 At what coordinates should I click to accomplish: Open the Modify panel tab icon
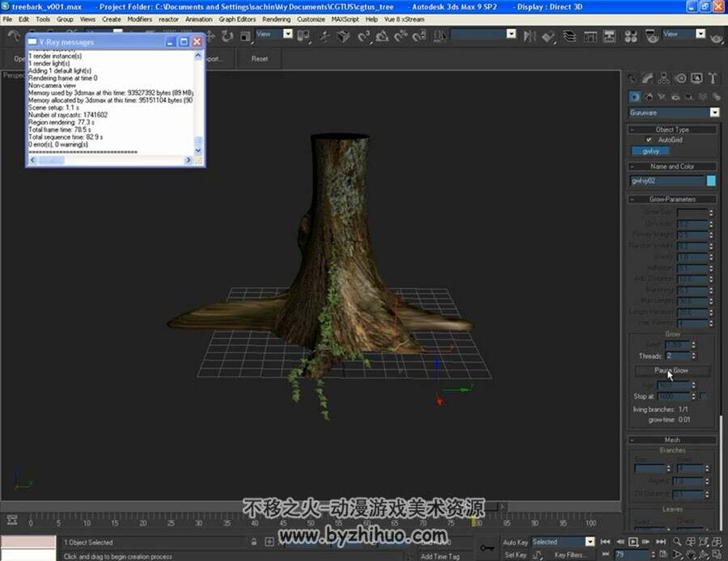647,78
